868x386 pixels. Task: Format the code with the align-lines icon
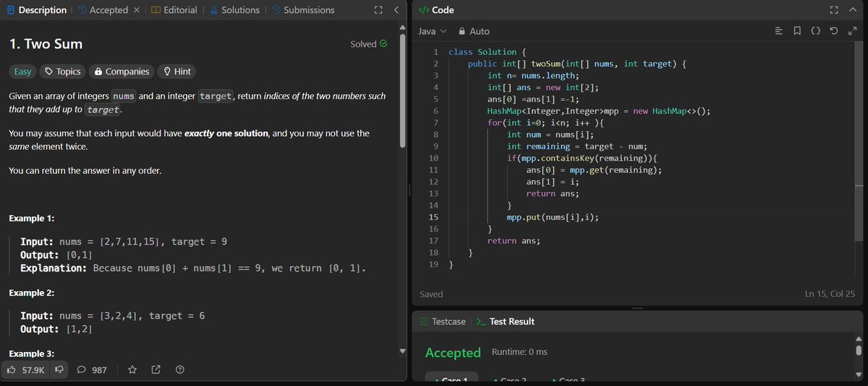pos(778,31)
